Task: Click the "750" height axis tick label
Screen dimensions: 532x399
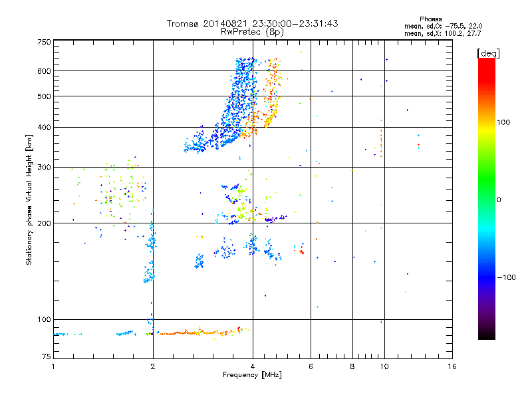Action: (x=44, y=42)
